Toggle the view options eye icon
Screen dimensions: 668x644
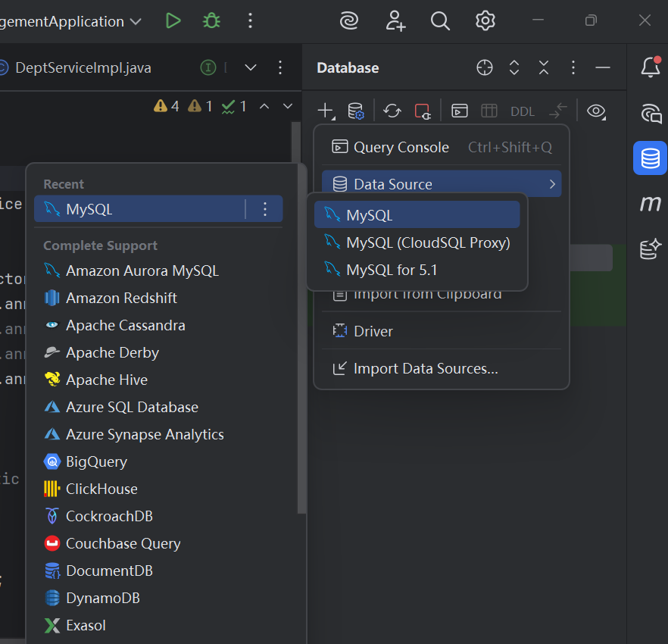point(596,111)
